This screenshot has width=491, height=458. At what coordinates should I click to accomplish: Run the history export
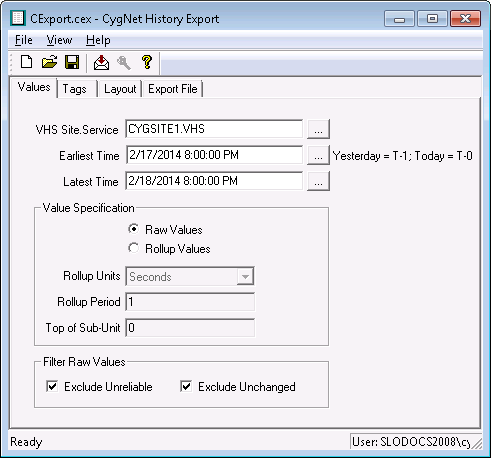pyautogui.click(x=101, y=62)
